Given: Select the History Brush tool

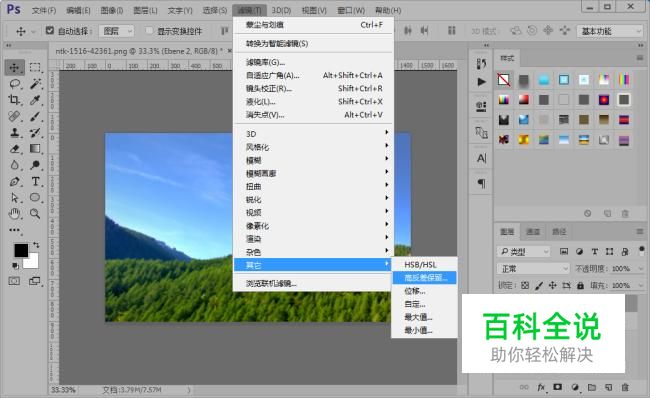Looking at the screenshot, I should pyautogui.click(x=35, y=133).
